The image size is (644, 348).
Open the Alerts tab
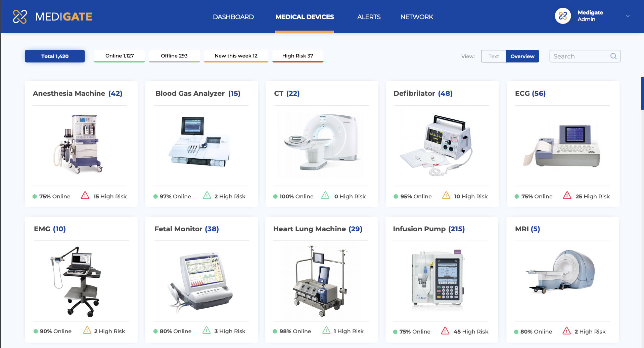coord(369,17)
